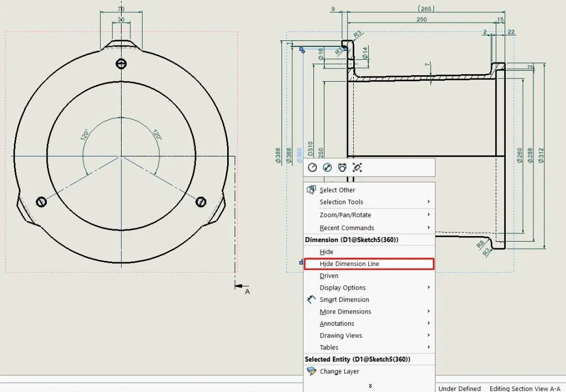Show more items with the bottom chevron
The image size is (566, 392).
(x=370, y=386)
